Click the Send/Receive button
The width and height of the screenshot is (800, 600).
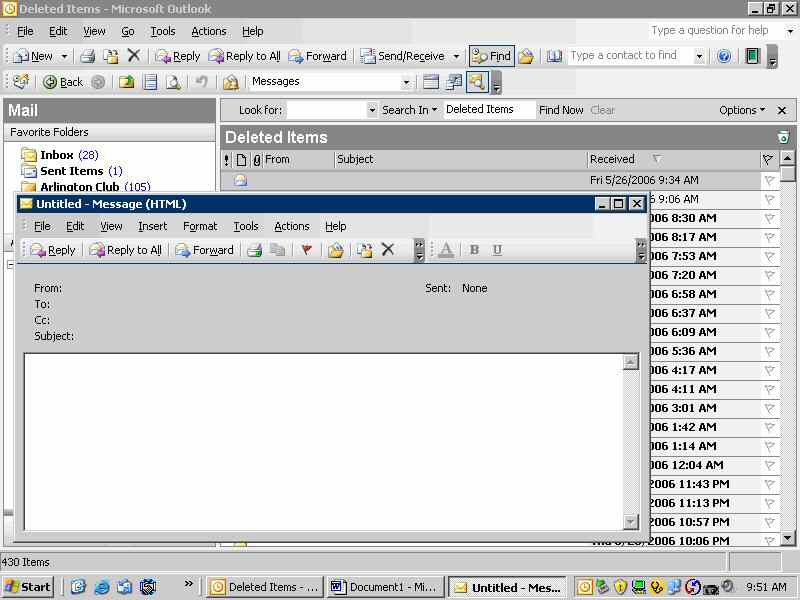pos(403,56)
